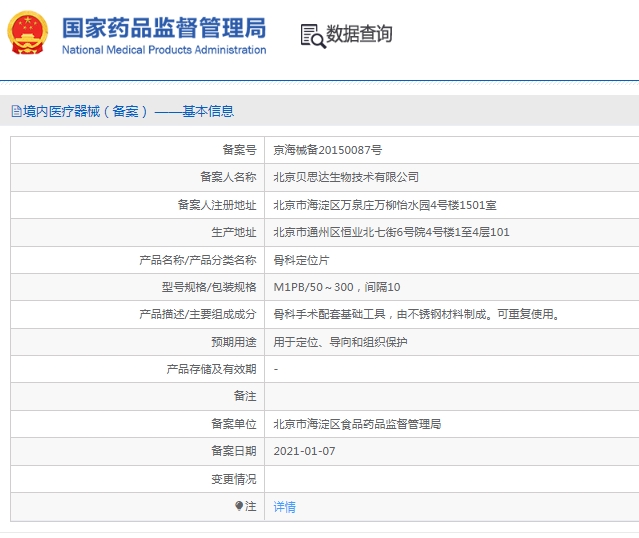Select value 京海械备20150087号
Screen dimensions: 639x538
328,150
